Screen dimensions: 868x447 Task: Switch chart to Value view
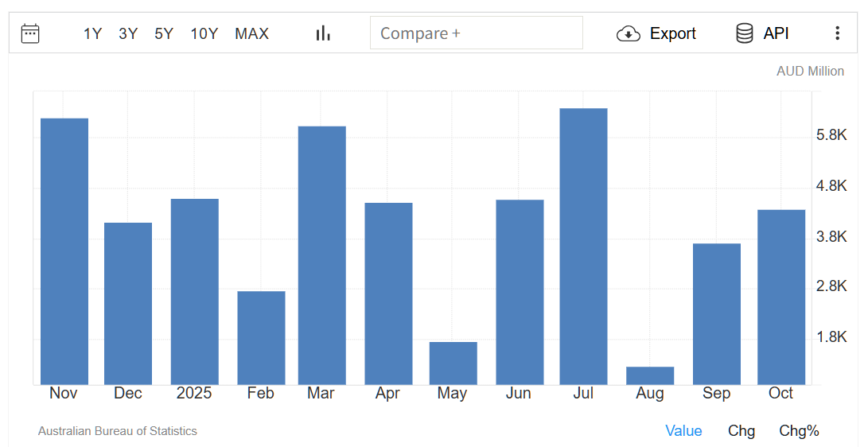pyautogui.click(x=683, y=431)
